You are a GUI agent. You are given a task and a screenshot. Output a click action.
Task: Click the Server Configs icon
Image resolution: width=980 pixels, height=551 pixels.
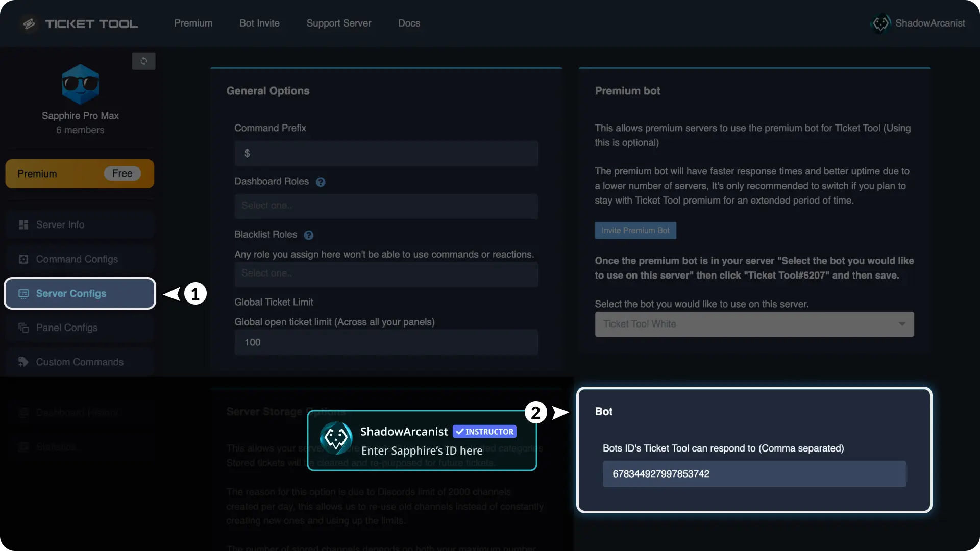[23, 294]
